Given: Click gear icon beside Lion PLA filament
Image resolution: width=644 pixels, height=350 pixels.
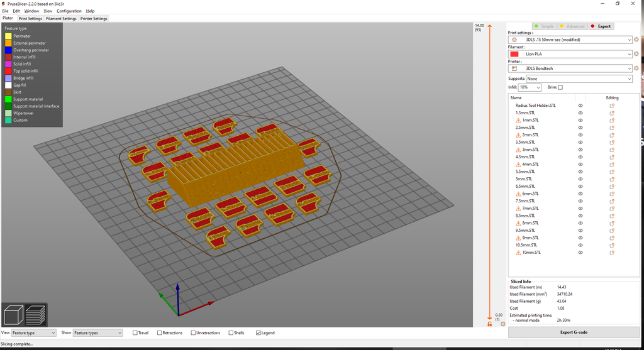Looking at the screenshot, I should point(636,54).
